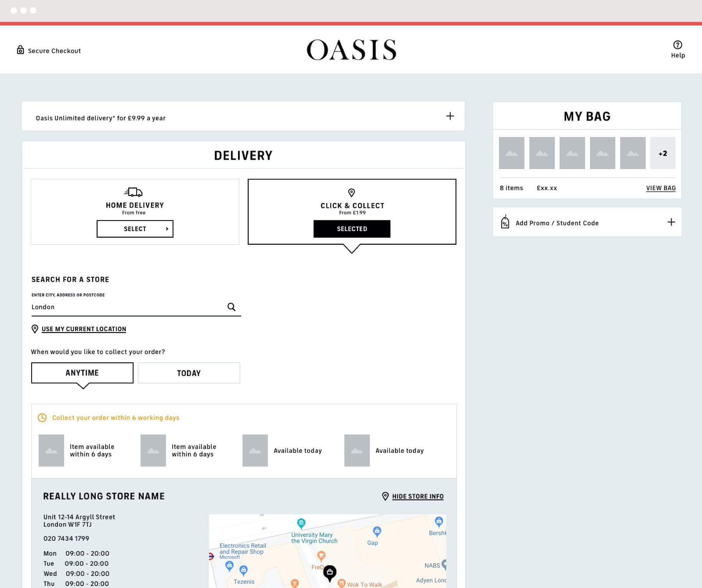The width and height of the screenshot is (702, 588).
Task: Click the 'Add Promo / Student Code' label
Action: coord(557,223)
